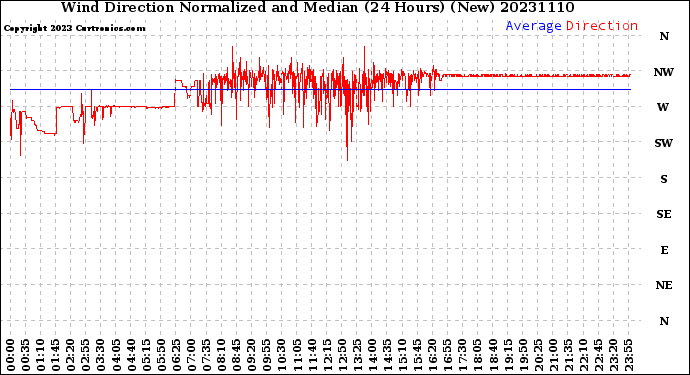Select the '05:50' time axis label

pos(161,355)
